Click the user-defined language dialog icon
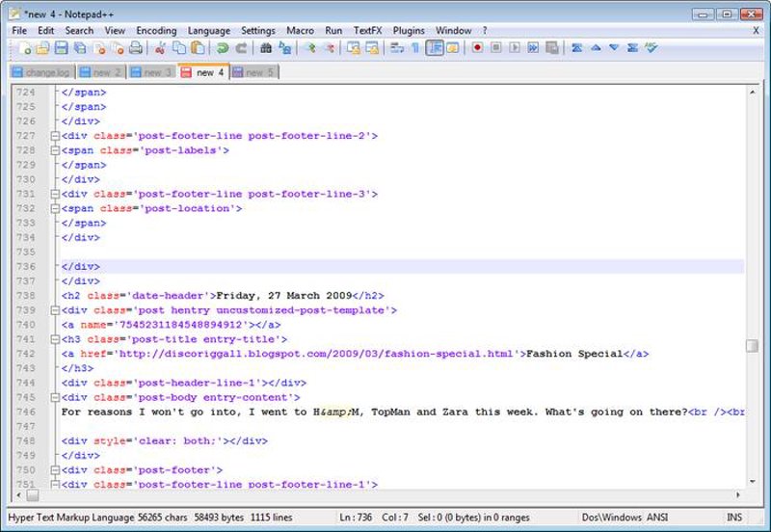 click(x=453, y=47)
